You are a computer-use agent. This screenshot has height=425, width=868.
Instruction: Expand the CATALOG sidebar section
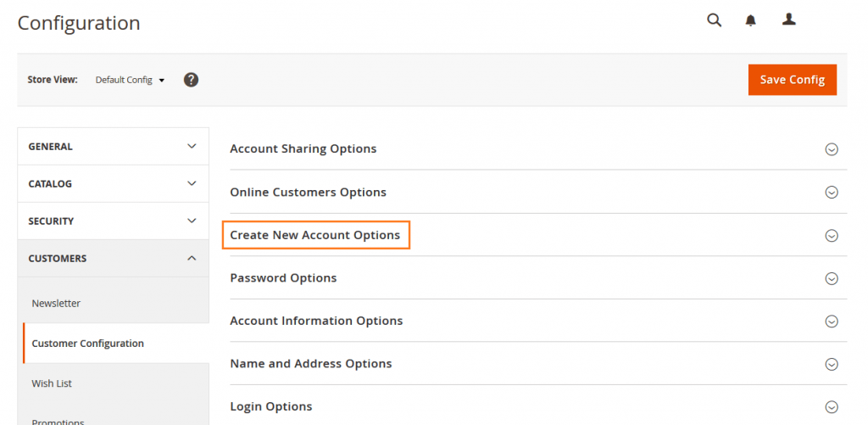pos(114,184)
